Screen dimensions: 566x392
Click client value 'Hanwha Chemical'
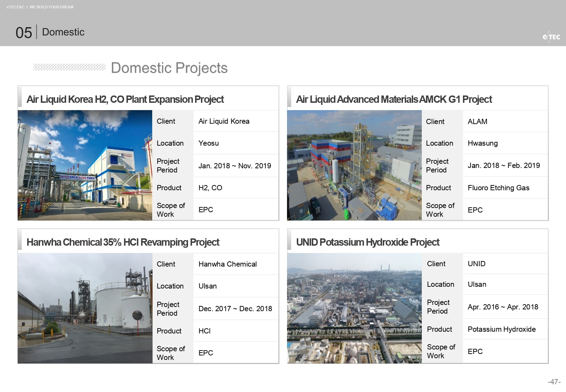tap(227, 264)
